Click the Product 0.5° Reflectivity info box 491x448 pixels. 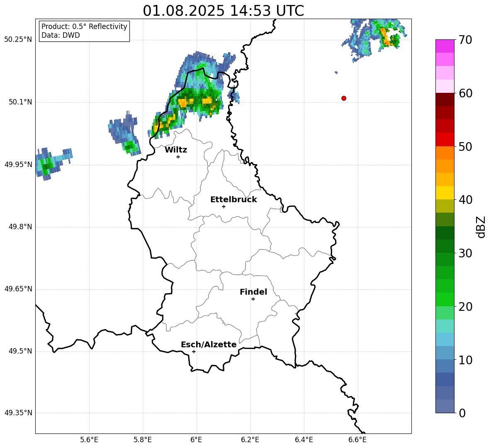pos(84,31)
